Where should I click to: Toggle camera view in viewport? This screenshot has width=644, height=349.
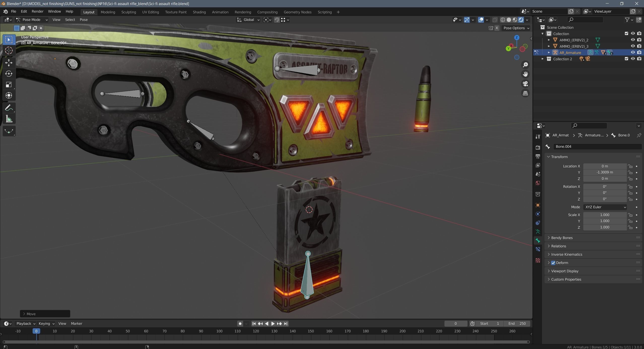525,84
